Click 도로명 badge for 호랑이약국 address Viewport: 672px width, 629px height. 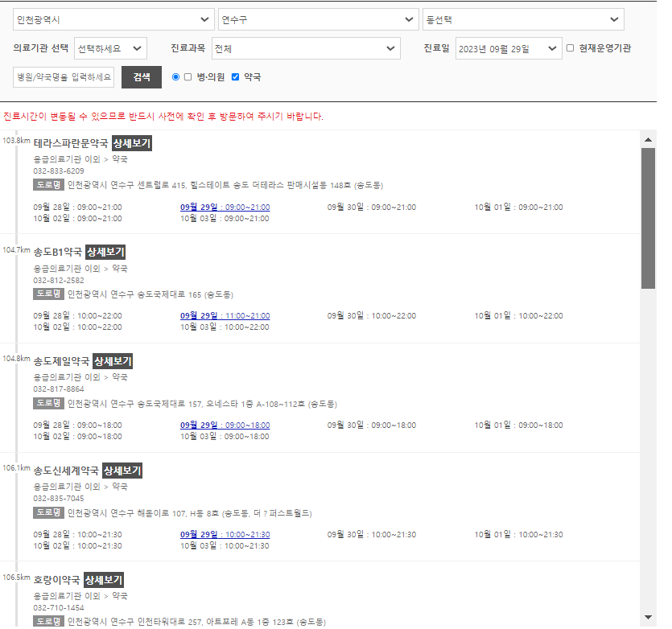pyautogui.click(x=48, y=621)
